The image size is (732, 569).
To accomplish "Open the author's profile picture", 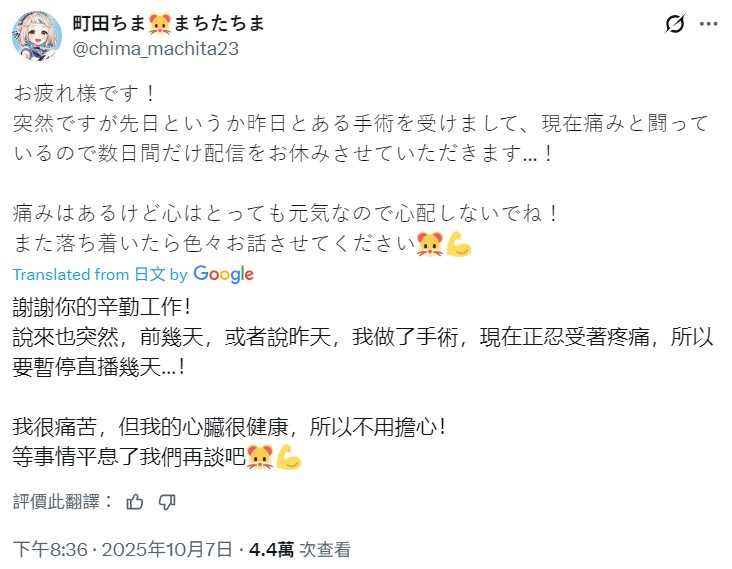I will pos(37,36).
